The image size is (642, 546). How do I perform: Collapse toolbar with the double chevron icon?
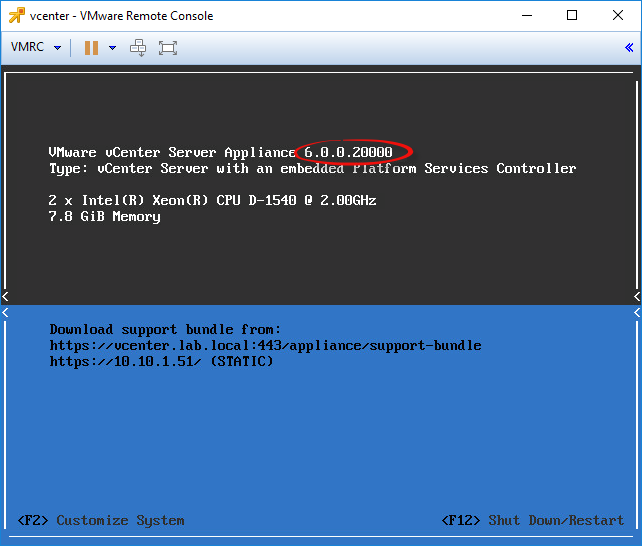[x=629, y=48]
